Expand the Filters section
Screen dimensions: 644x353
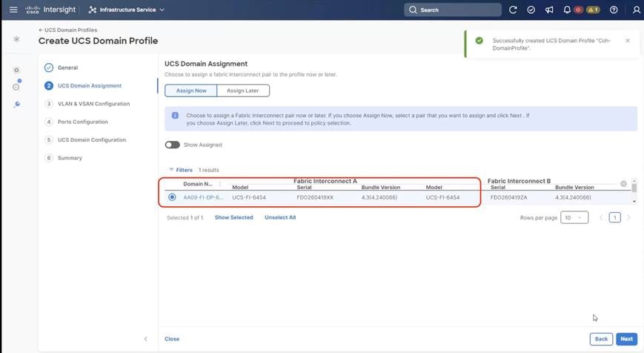pos(181,170)
